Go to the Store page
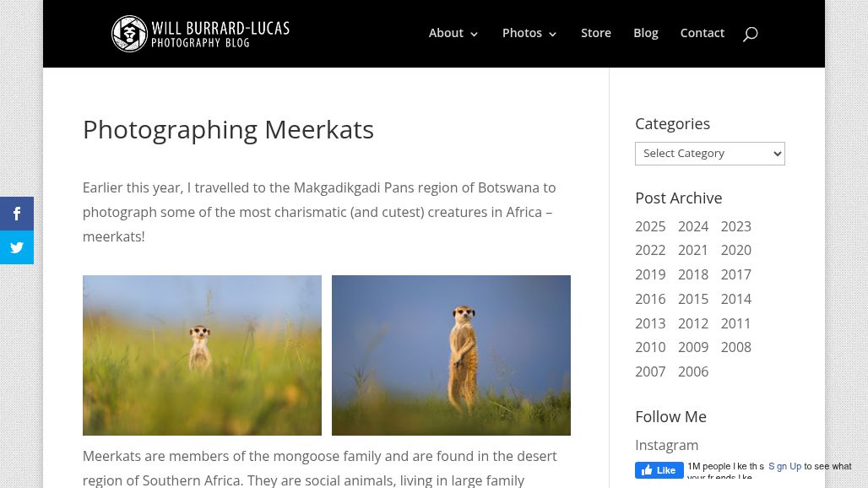Screen dimensions: 868x488 595,33
